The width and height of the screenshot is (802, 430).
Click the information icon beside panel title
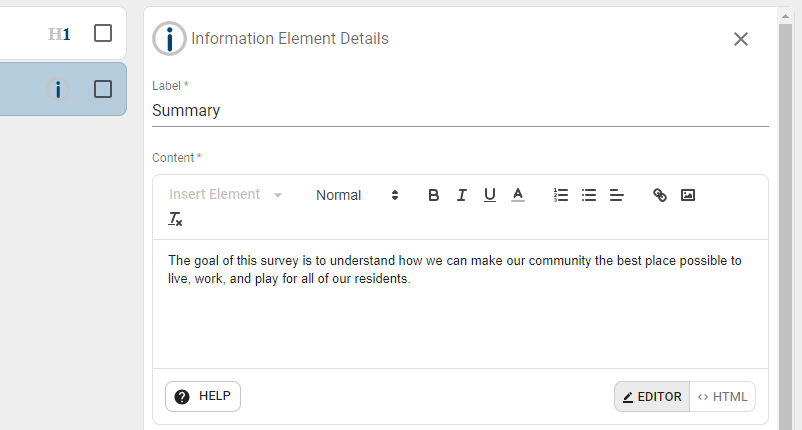169,38
